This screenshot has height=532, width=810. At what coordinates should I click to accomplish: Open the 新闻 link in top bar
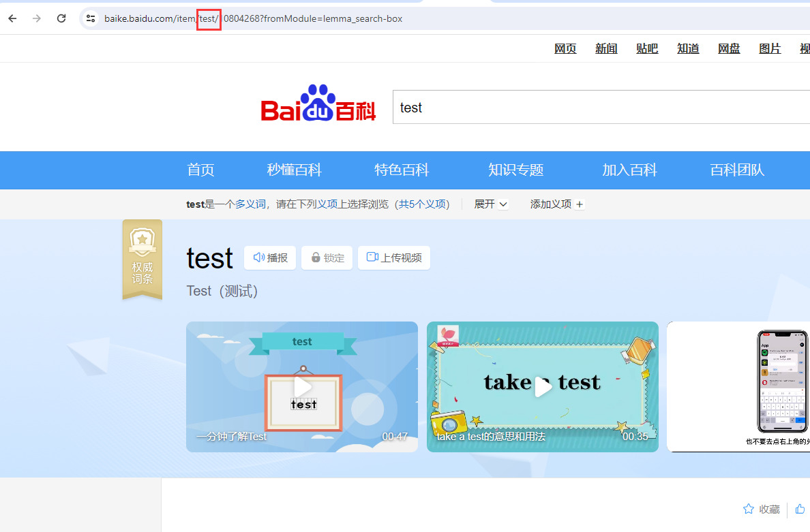click(606, 48)
